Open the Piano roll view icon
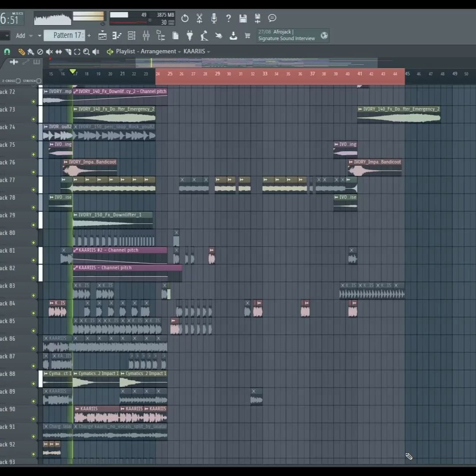Screen dimensions: 476x476 [117, 36]
